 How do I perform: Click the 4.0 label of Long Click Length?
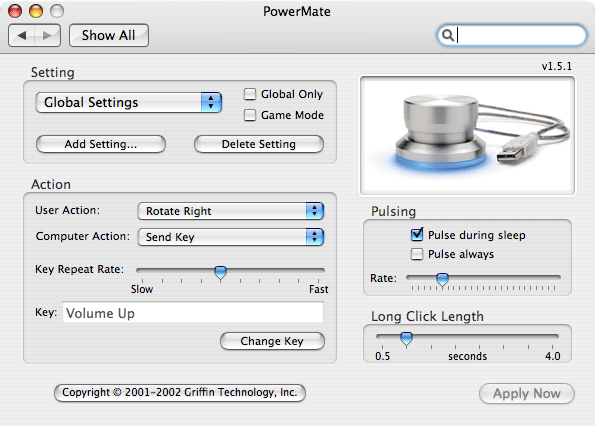click(x=552, y=356)
